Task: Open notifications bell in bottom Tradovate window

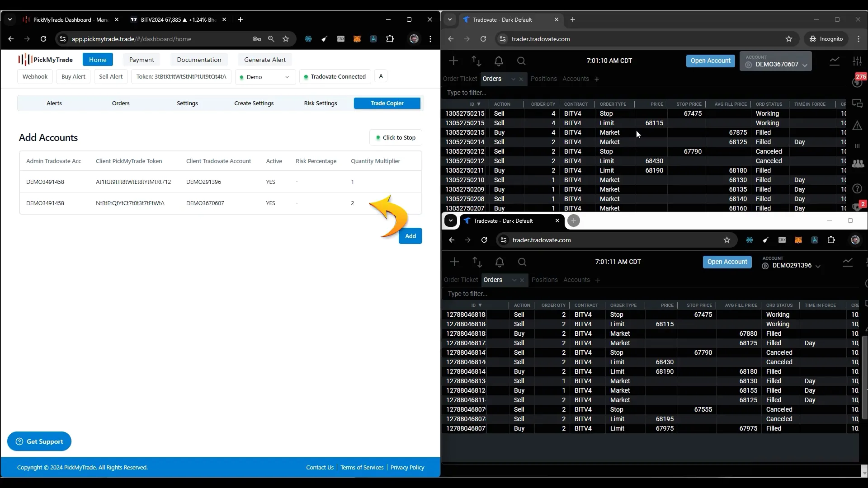Action: [500, 262]
